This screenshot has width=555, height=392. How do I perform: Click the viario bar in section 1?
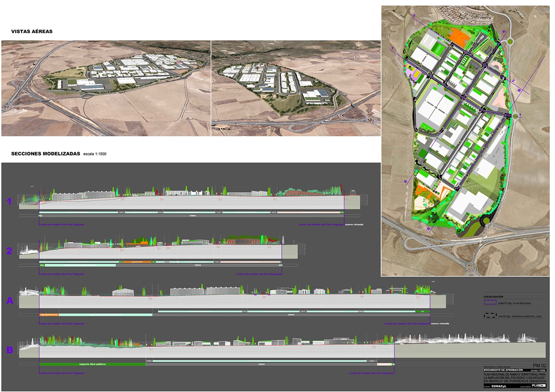(192, 215)
